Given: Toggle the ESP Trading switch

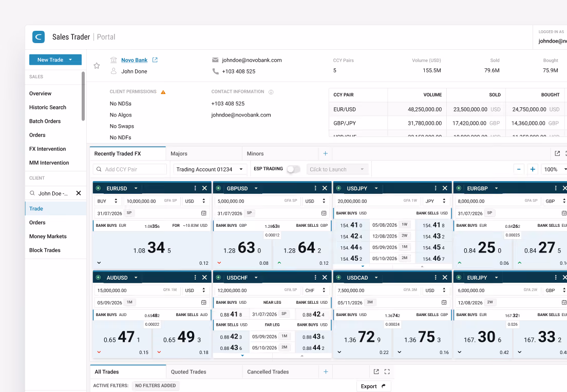Looking at the screenshot, I should click(293, 169).
